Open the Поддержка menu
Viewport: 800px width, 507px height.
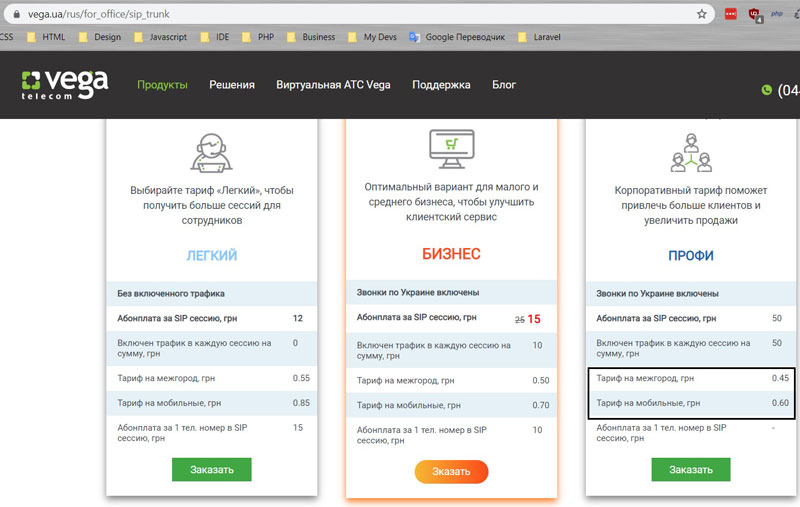tap(441, 85)
